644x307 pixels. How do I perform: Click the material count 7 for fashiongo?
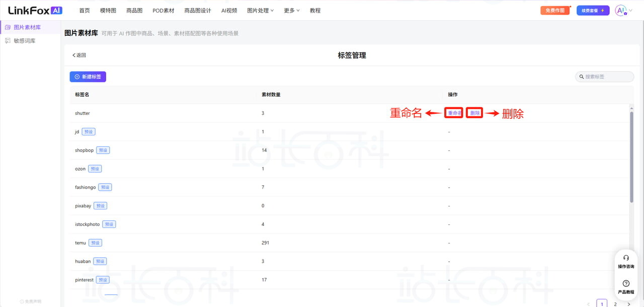(263, 187)
